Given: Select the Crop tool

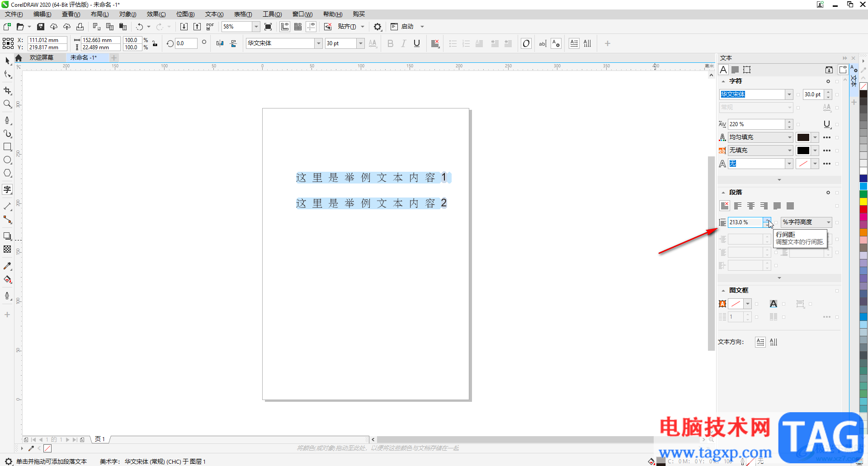Looking at the screenshot, I should pos(7,90).
